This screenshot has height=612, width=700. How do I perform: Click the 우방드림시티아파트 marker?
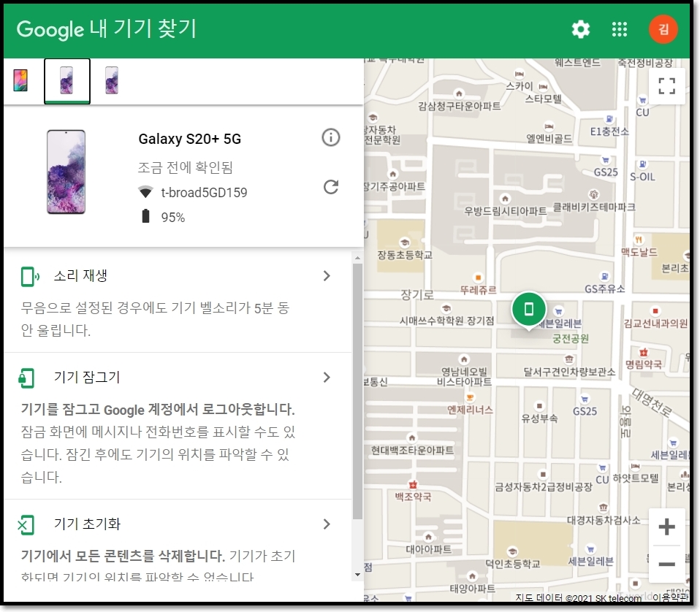pyautogui.click(x=505, y=199)
